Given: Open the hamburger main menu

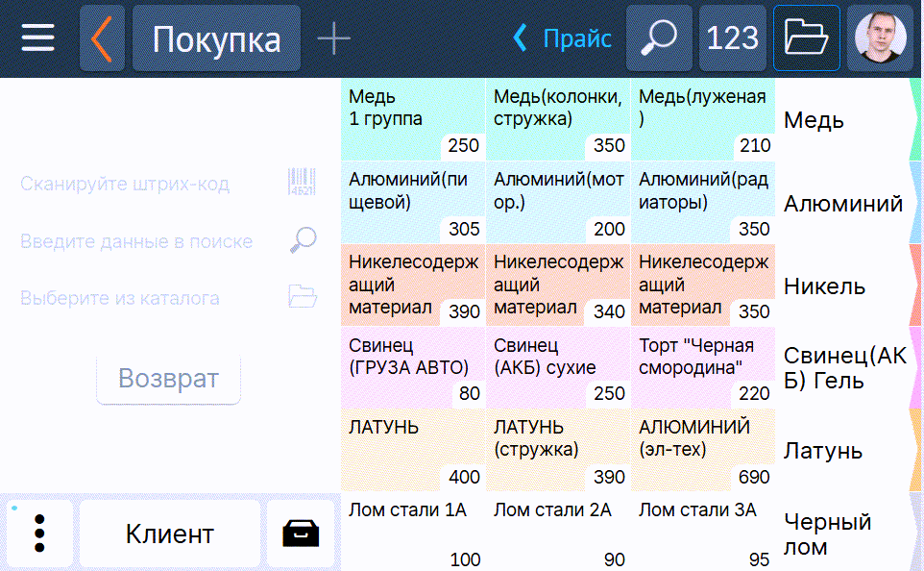Looking at the screenshot, I should pos(38,38).
